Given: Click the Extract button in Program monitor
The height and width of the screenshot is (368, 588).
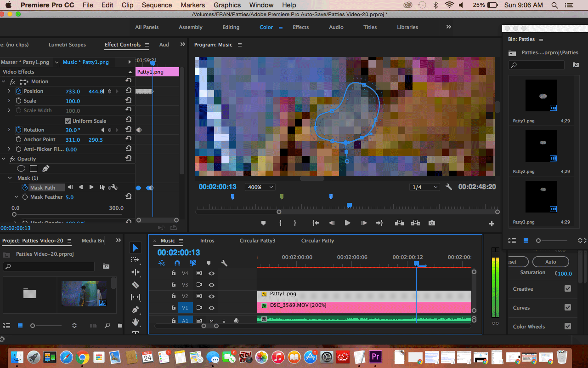Looking at the screenshot, I should (416, 223).
